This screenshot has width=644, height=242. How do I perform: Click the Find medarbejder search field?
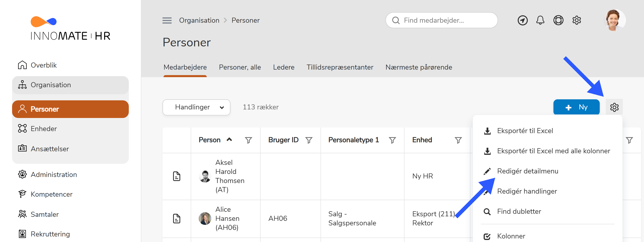point(441,20)
